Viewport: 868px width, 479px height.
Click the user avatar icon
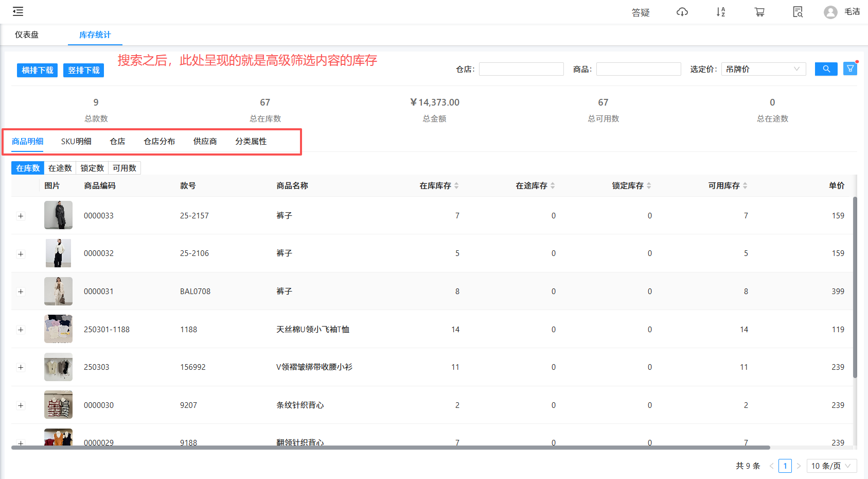[830, 12]
